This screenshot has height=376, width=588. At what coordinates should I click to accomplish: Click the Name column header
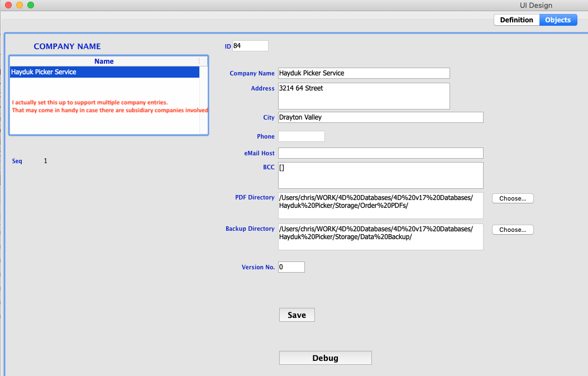pos(104,61)
